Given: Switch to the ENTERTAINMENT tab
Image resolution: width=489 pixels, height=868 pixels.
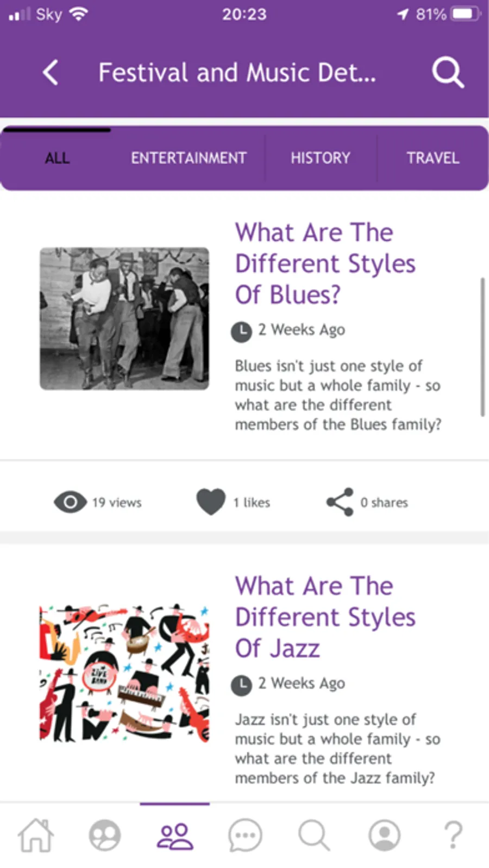Looking at the screenshot, I should click(189, 158).
